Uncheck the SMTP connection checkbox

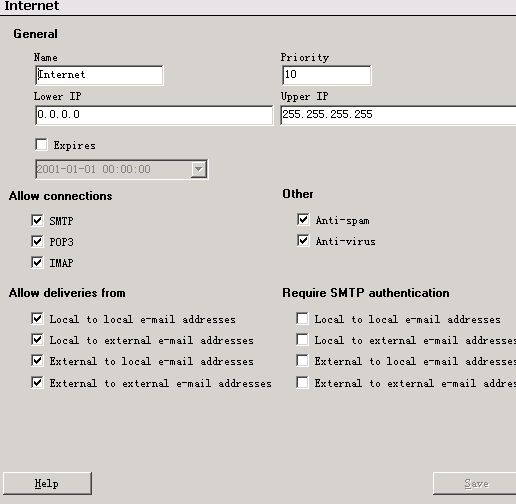tap(37, 220)
